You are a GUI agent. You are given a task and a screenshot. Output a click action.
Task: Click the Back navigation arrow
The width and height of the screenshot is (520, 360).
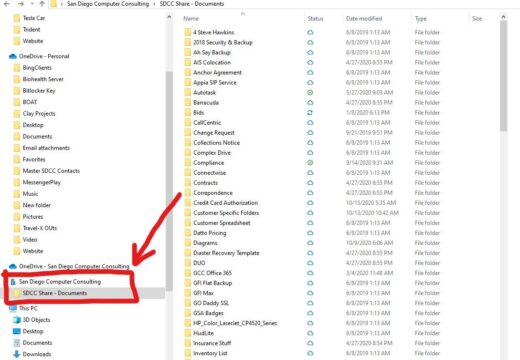[6, 4]
